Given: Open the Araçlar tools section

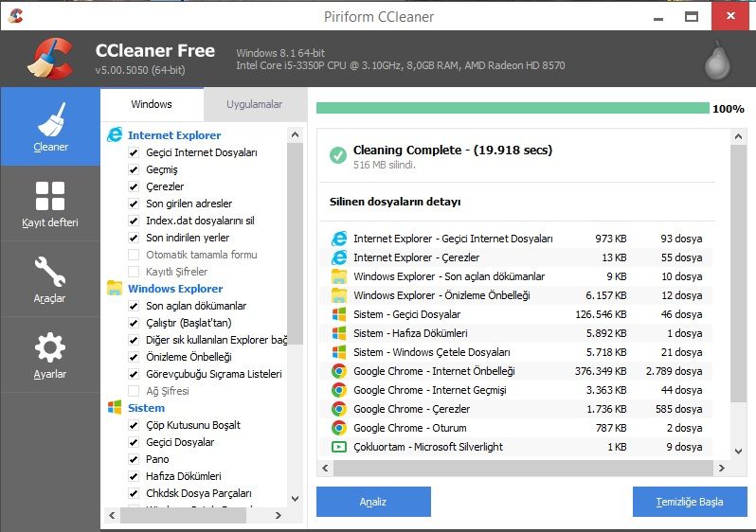Looking at the screenshot, I should [x=50, y=279].
